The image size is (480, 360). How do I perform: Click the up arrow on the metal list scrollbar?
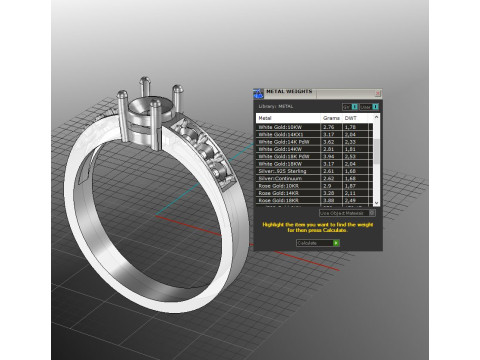point(376,117)
